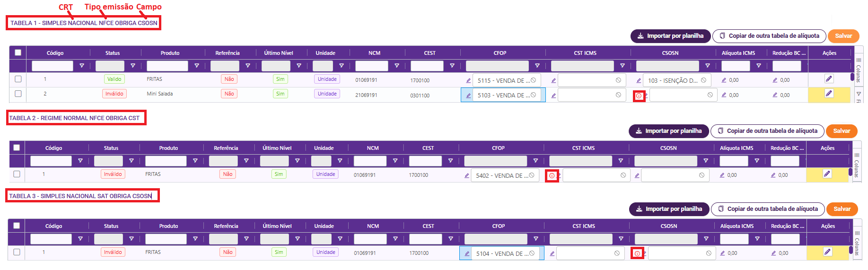The width and height of the screenshot is (868, 270).
Task: Click Importar por planilha above Tabela 1
Action: pyautogui.click(x=670, y=36)
